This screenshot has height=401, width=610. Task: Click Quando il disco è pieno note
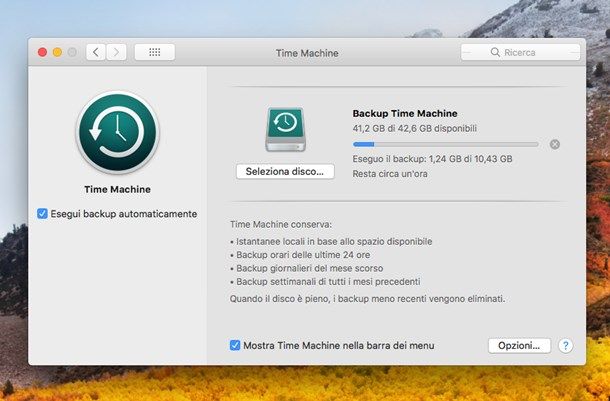click(x=368, y=299)
